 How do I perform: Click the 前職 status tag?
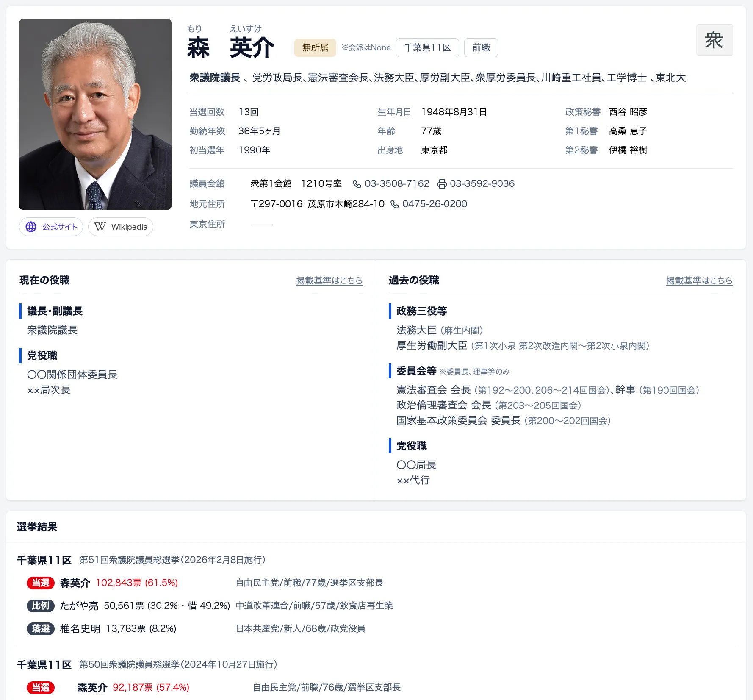(x=481, y=48)
